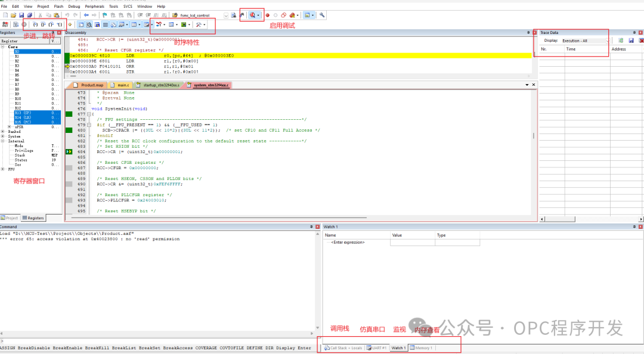644x354 pixels.
Task: Collapse the Core register group
Action: [x=3, y=46]
